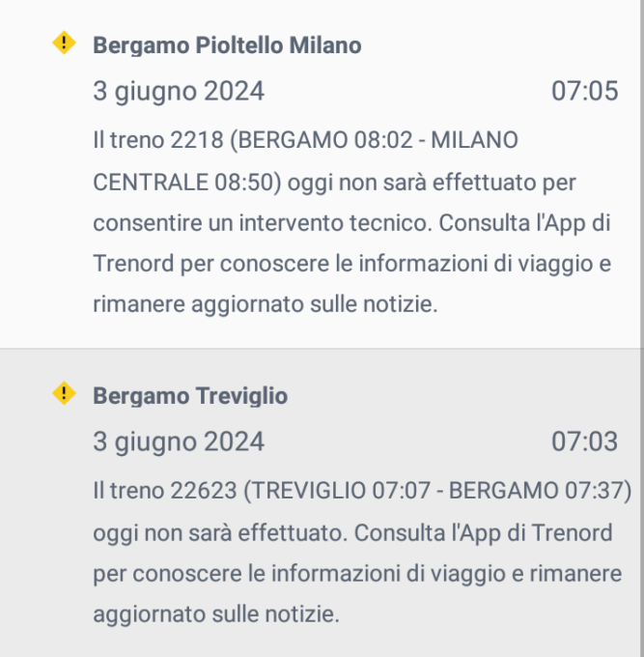Open the train 2218 cancellation message
Viewport: 644px width, 657px height.
click(351, 222)
